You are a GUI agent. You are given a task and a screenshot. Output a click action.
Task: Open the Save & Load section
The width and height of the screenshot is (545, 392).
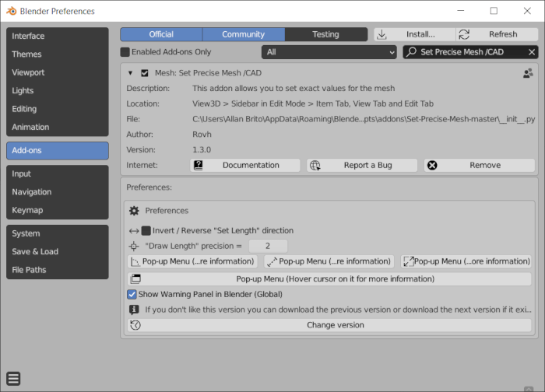[58, 252]
